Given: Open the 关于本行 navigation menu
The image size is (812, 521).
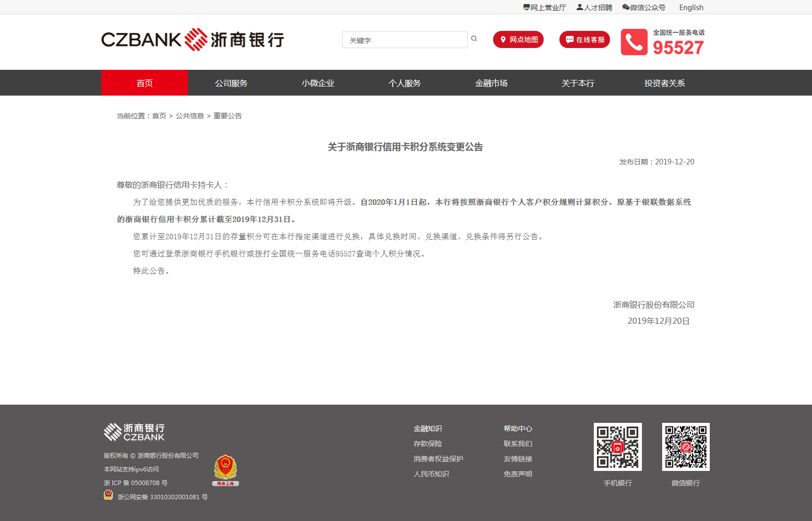Looking at the screenshot, I should point(578,83).
